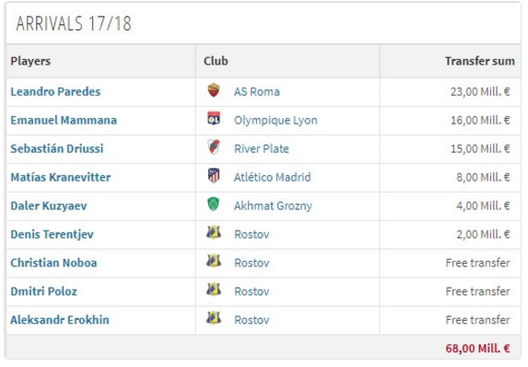Click the Players column header
The width and height of the screenshot is (528, 367).
coord(31,61)
